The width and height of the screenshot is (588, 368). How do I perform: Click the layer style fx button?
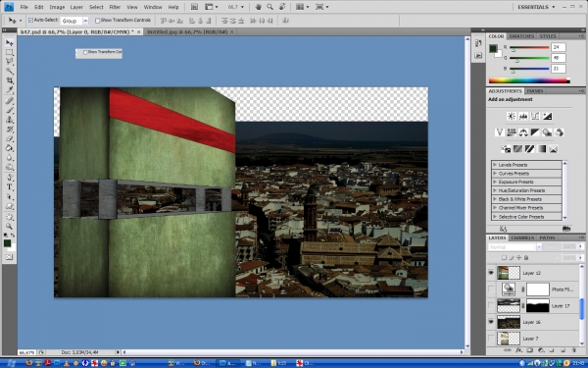click(x=518, y=350)
